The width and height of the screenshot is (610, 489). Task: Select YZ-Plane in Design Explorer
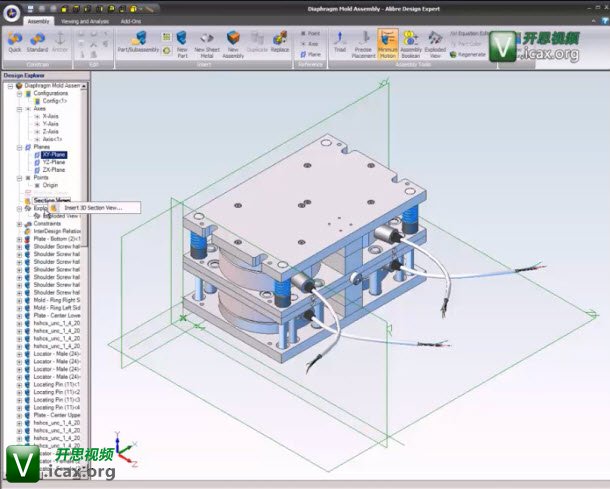pos(50,162)
